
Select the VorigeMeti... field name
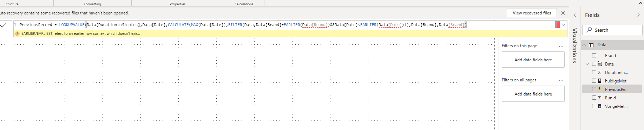[617, 106]
